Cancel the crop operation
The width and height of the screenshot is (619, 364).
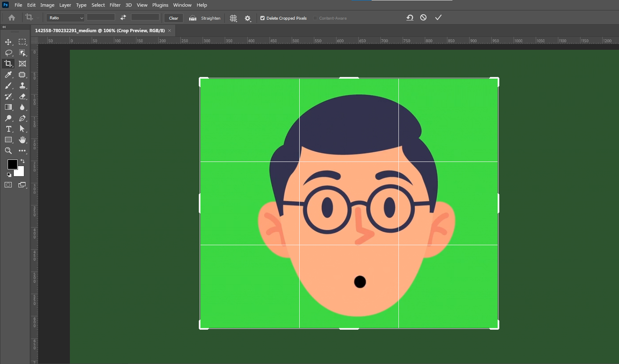[424, 18]
